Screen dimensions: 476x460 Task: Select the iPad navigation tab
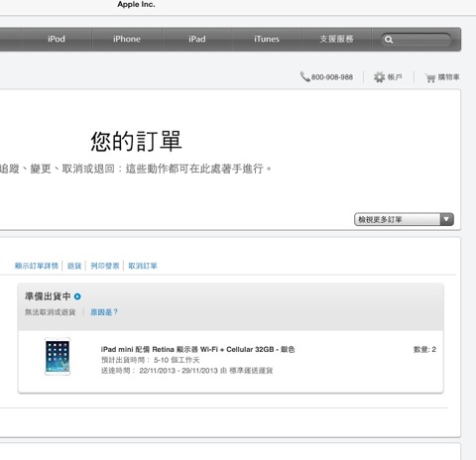197,39
